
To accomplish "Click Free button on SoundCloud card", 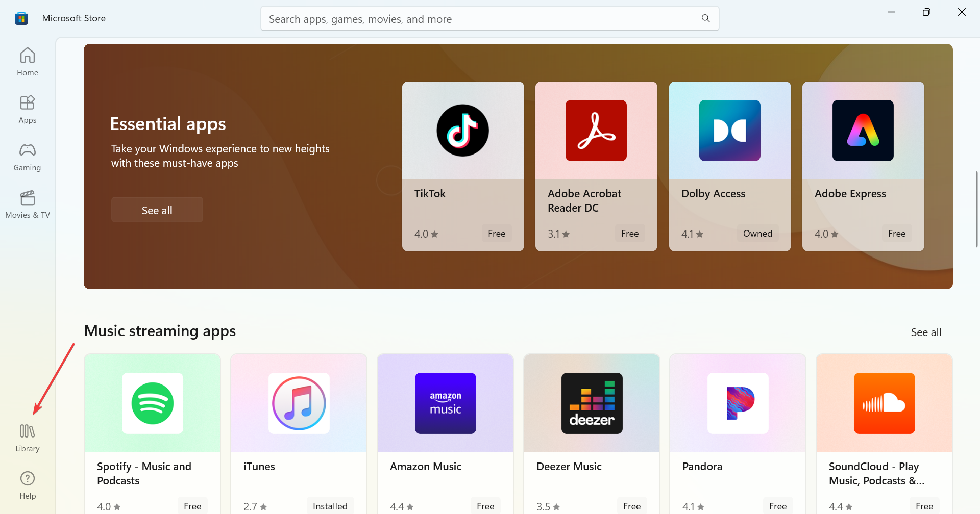I will (x=924, y=506).
